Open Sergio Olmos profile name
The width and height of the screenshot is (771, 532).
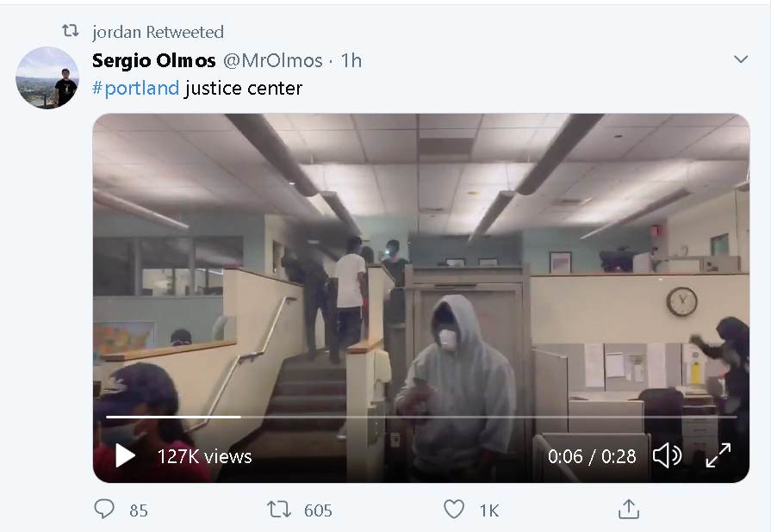154,60
